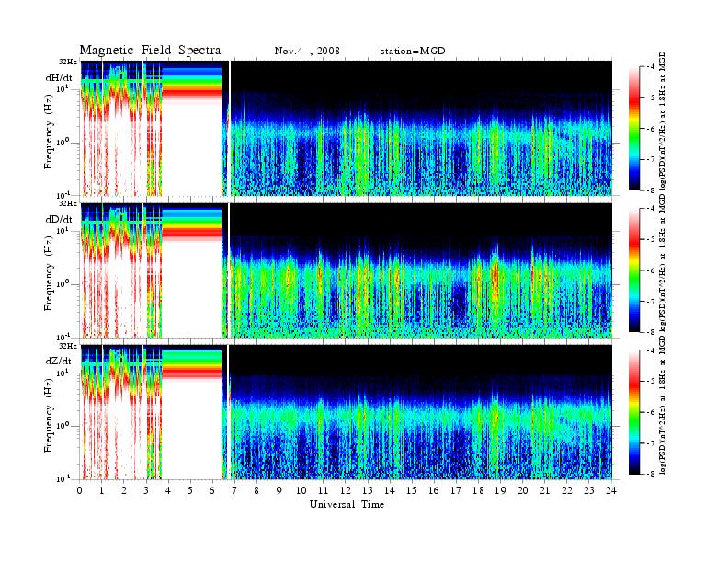This screenshot has height=563, width=728.
Task: Click hour 2 on the time axis
Action: pyautogui.click(x=124, y=490)
